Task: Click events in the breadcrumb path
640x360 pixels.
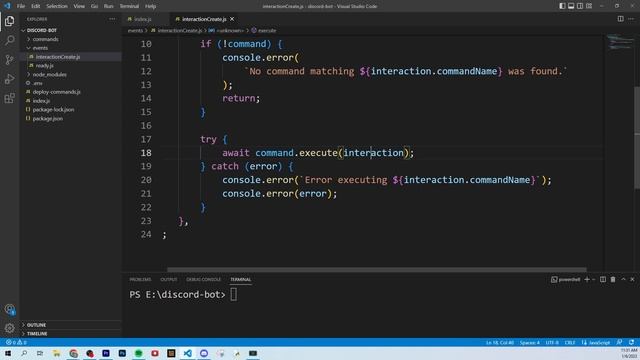Action: click(x=135, y=31)
